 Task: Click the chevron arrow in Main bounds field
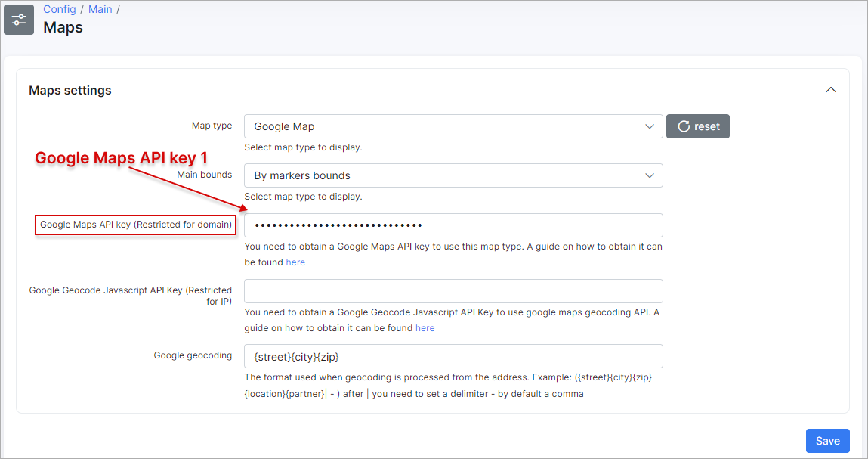(x=650, y=175)
